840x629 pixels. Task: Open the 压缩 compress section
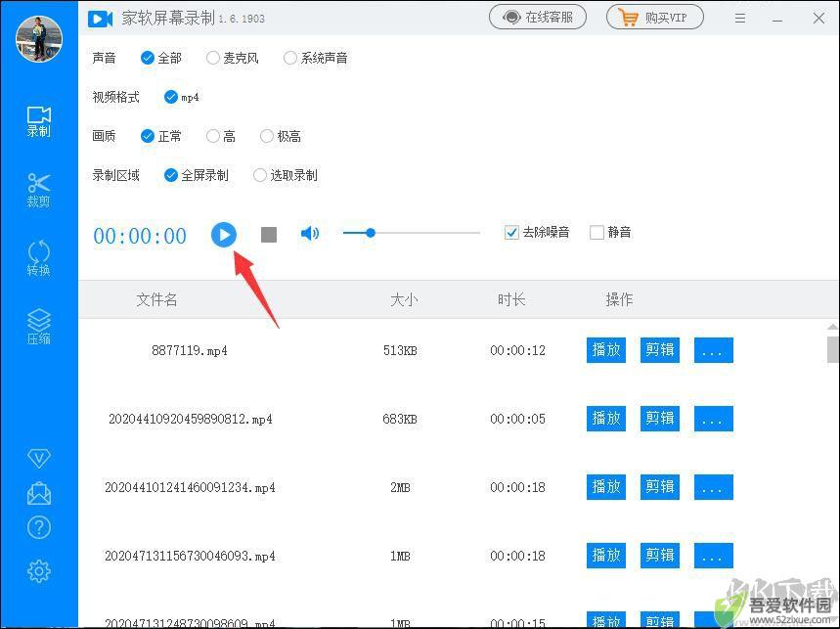(x=38, y=327)
